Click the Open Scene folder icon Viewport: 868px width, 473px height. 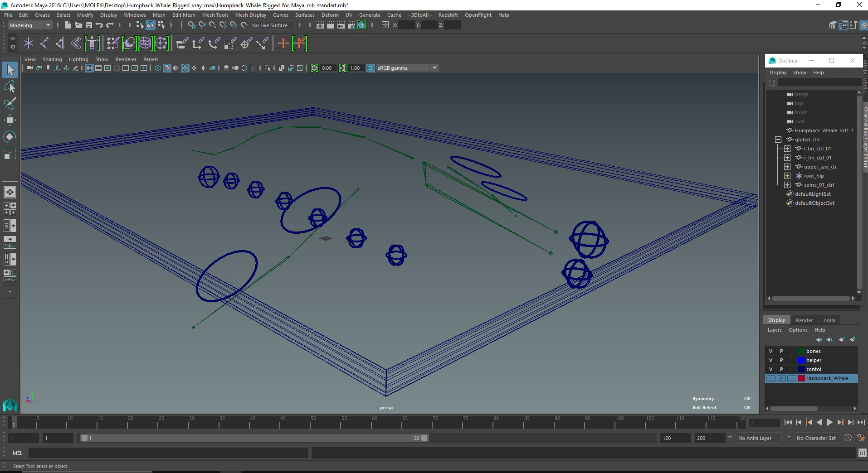[78, 25]
